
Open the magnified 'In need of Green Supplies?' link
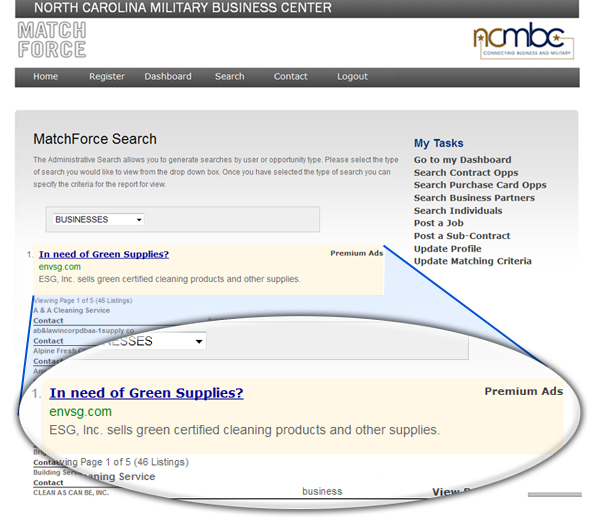[x=146, y=393]
